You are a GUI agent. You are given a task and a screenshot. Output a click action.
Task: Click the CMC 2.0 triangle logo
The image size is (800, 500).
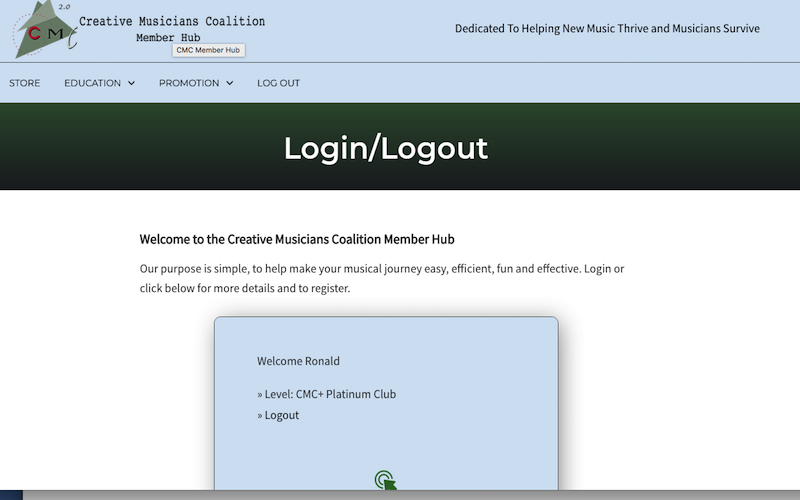click(x=44, y=29)
